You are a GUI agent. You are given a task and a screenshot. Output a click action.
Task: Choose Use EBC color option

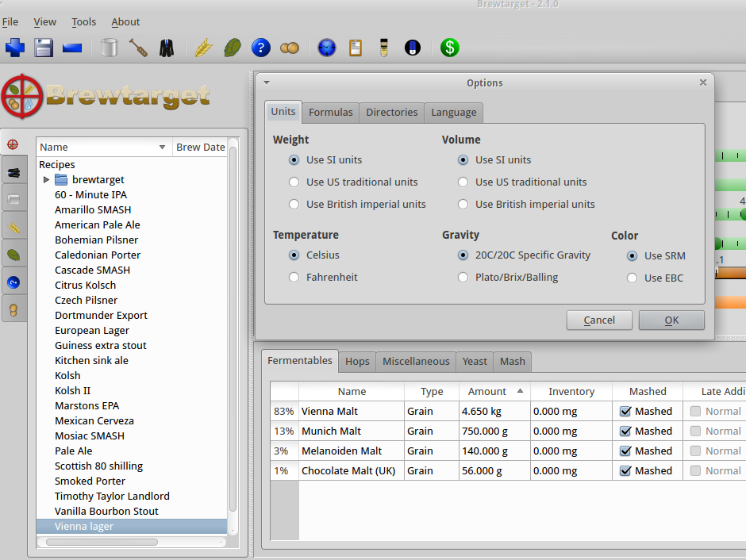pos(632,278)
